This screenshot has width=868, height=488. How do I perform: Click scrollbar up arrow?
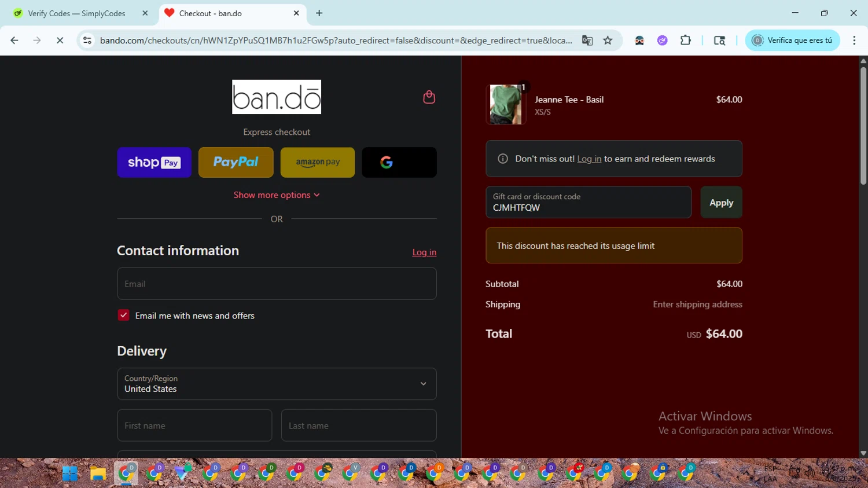coord(863,61)
